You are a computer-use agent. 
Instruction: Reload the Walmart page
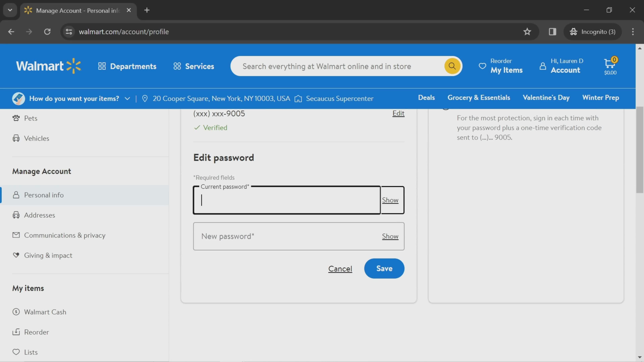coord(47,32)
